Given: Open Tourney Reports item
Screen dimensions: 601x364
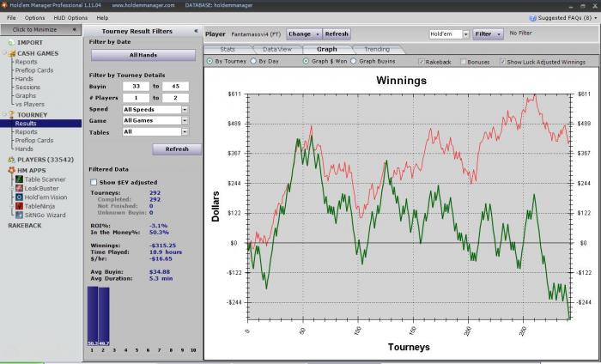Looking at the screenshot, I should click(27, 132).
